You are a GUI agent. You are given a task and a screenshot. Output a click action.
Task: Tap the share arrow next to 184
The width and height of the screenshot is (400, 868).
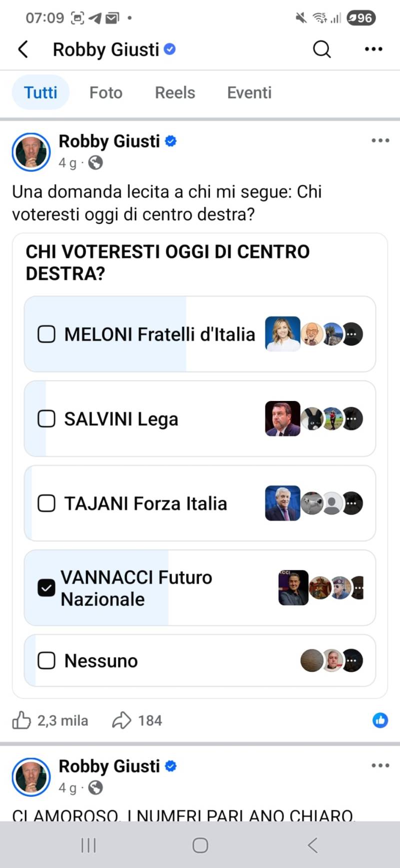coord(121,720)
